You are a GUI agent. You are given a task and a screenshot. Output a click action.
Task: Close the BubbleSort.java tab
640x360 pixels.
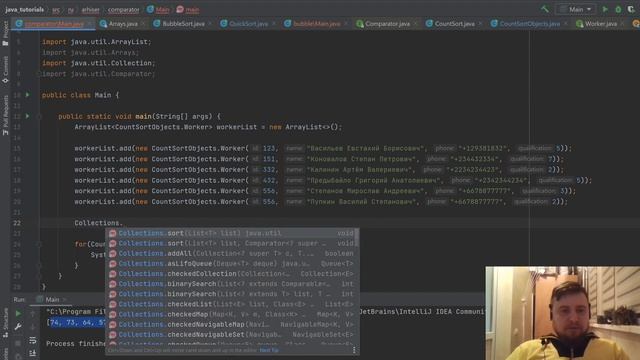click(x=210, y=24)
